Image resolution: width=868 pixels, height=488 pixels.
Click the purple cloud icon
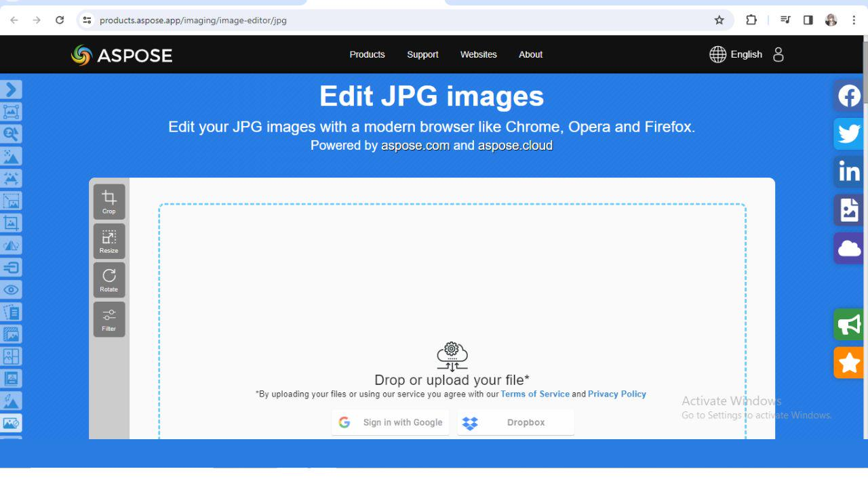coord(849,248)
